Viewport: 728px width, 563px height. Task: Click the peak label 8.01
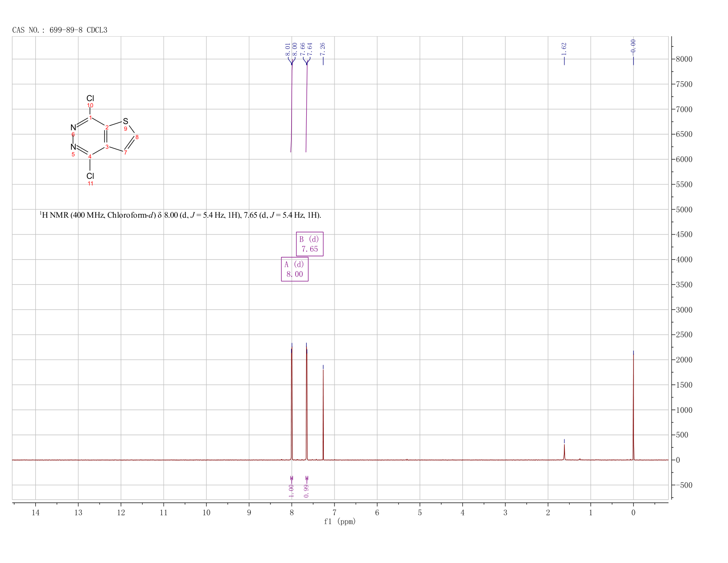click(x=288, y=49)
